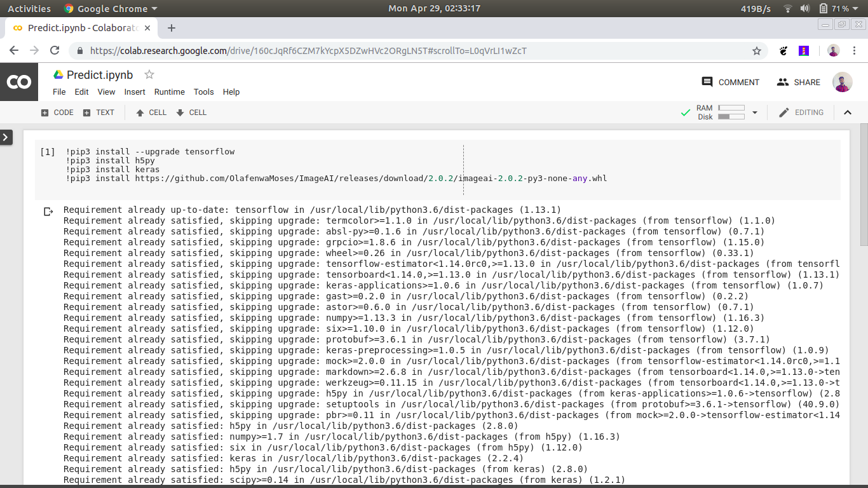
Task: Open the Insert menu
Action: click(x=135, y=92)
